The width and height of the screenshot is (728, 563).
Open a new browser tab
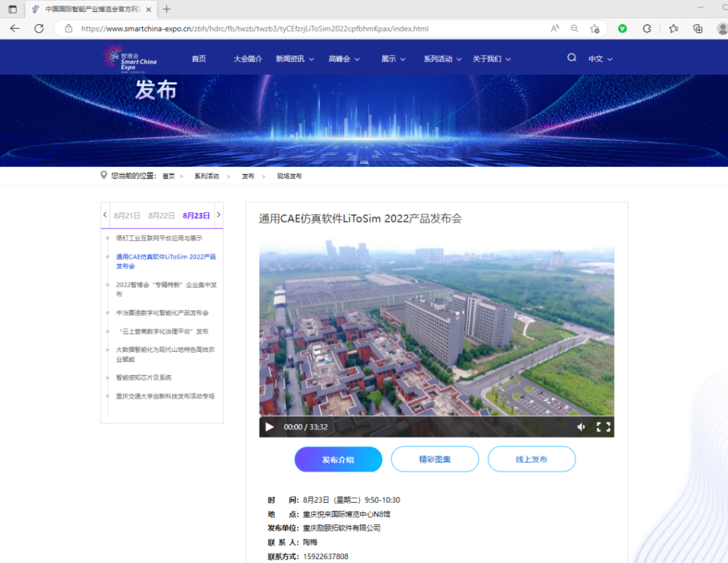click(166, 9)
